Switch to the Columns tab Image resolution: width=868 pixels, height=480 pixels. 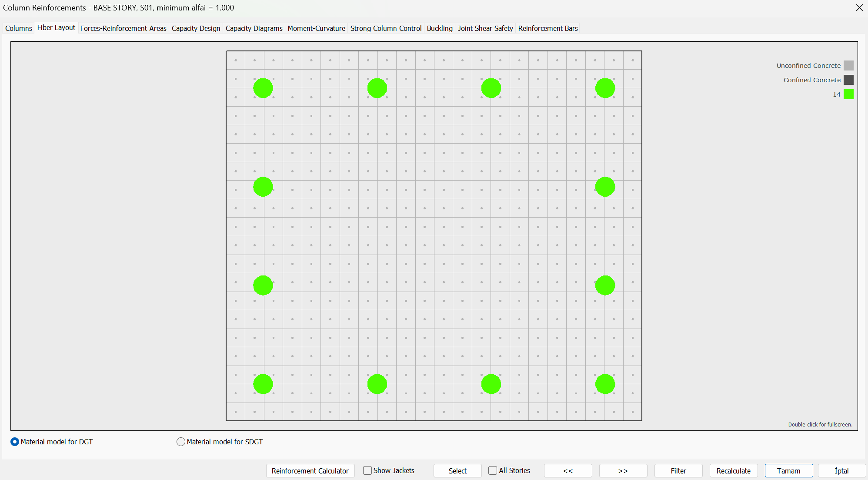19,28
